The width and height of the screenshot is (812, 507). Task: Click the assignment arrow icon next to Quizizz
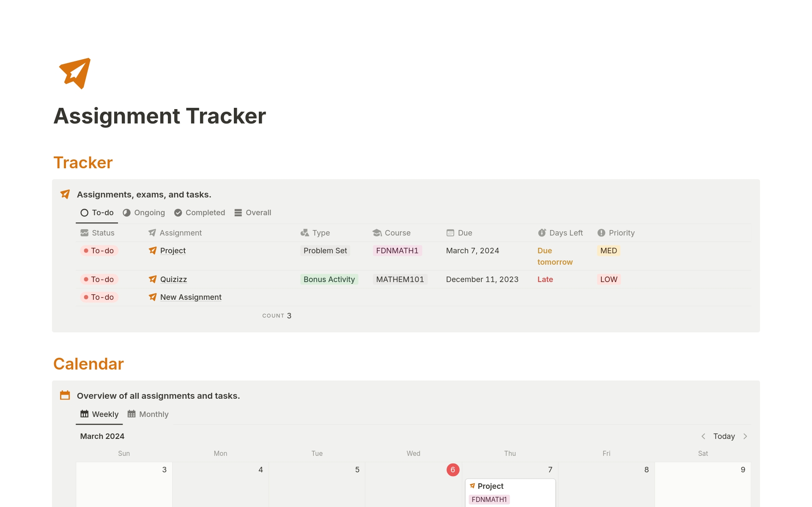(x=153, y=279)
